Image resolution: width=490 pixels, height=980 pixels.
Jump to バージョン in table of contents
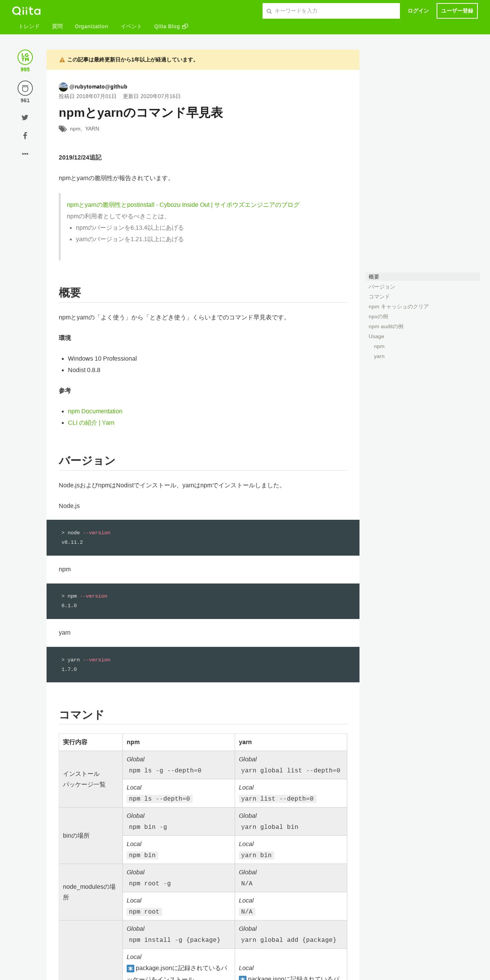(382, 287)
